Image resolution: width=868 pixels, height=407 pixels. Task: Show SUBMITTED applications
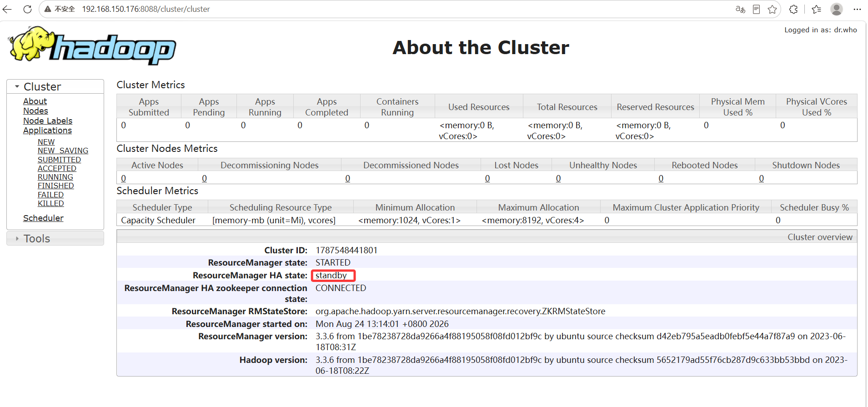(59, 160)
